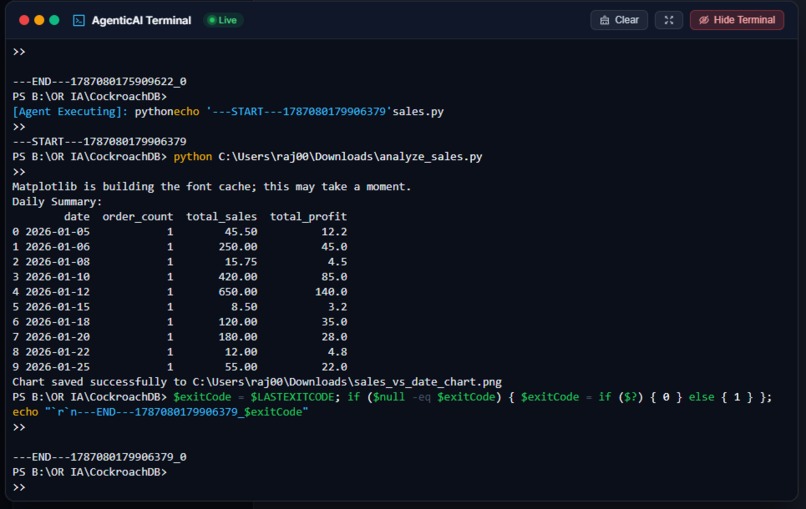
Task: Click the total_sales value 55.00
Action: coord(241,367)
